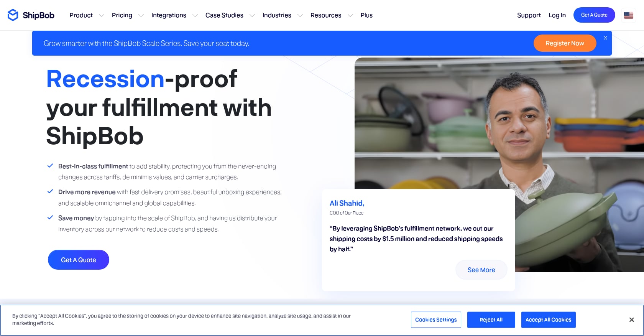Expand the Product menu chevron
The height and width of the screenshot is (336, 644).
pyautogui.click(x=102, y=15)
